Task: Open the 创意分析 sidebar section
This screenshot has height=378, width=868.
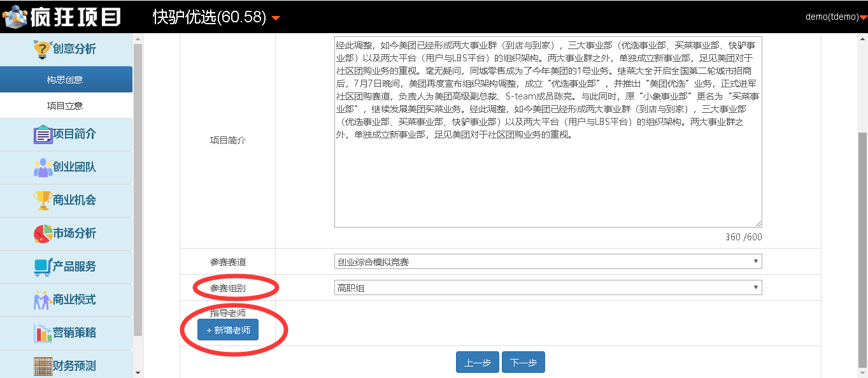Action: pyautogui.click(x=66, y=49)
